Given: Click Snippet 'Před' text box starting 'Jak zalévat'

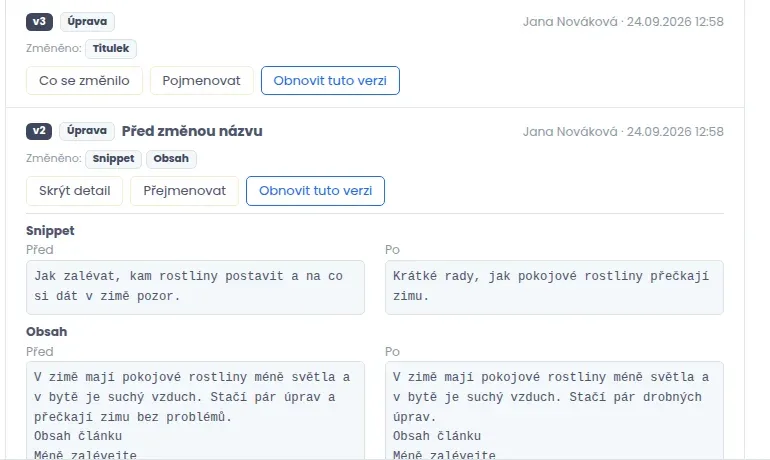Looking at the screenshot, I should point(195,287).
